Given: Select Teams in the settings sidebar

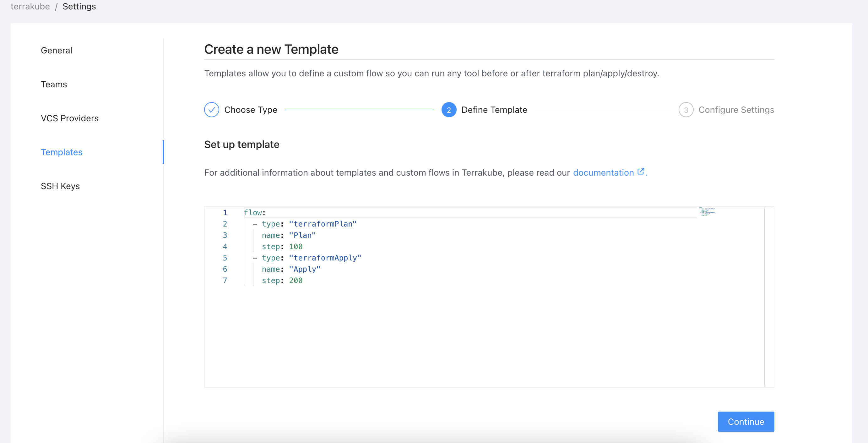Looking at the screenshot, I should (54, 84).
